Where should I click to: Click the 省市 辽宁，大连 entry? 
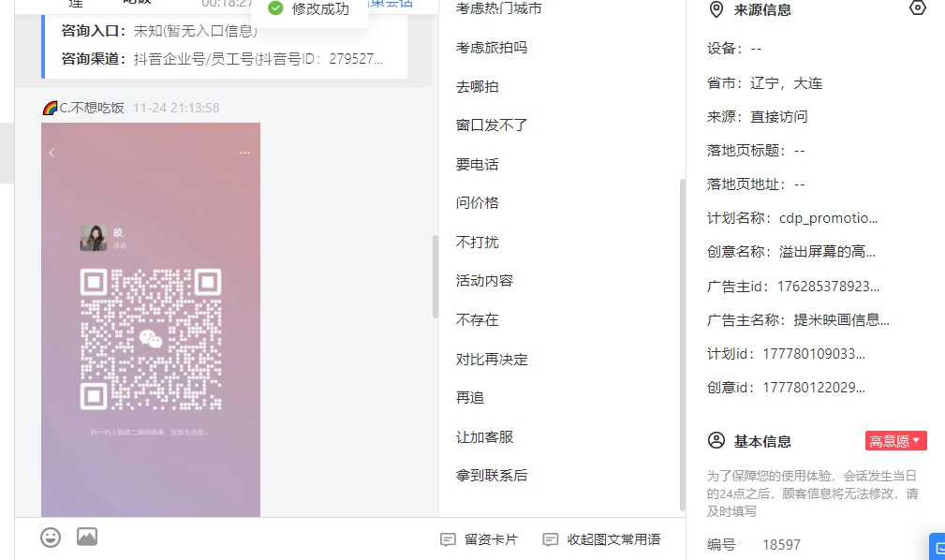[765, 83]
